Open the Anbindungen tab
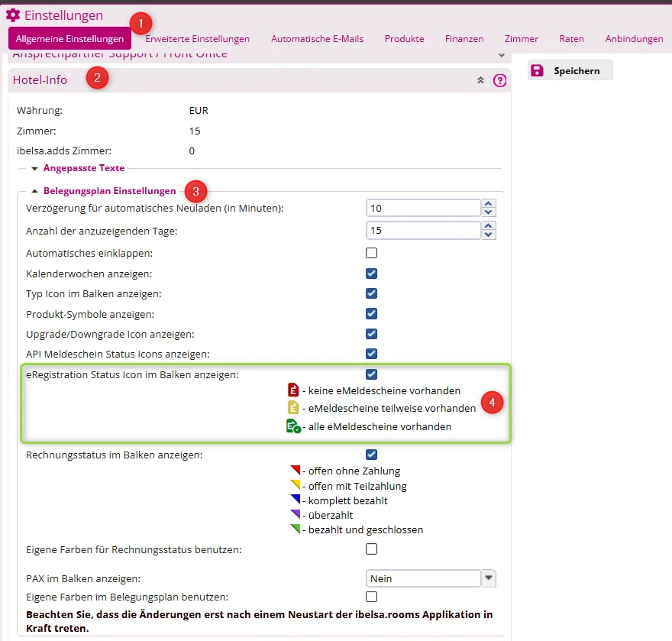The image size is (672, 641). click(634, 39)
